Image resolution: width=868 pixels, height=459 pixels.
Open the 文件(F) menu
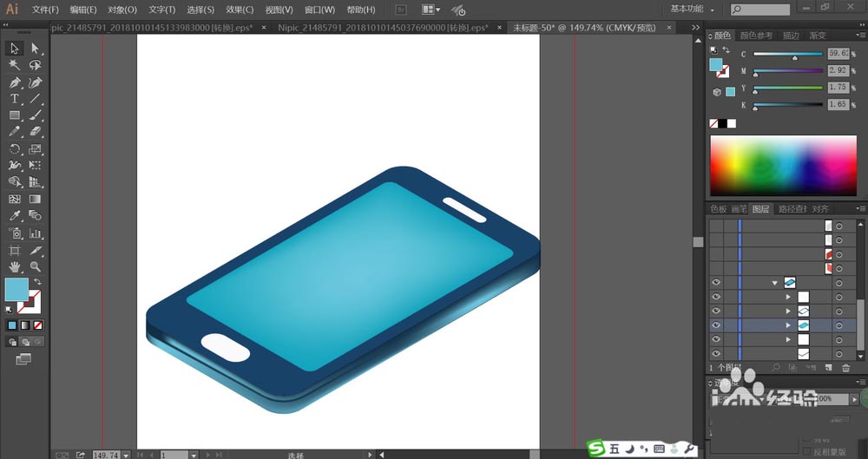pyautogui.click(x=45, y=10)
